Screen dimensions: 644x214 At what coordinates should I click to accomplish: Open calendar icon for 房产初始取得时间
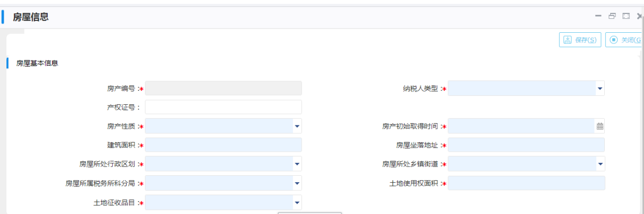(x=600, y=126)
